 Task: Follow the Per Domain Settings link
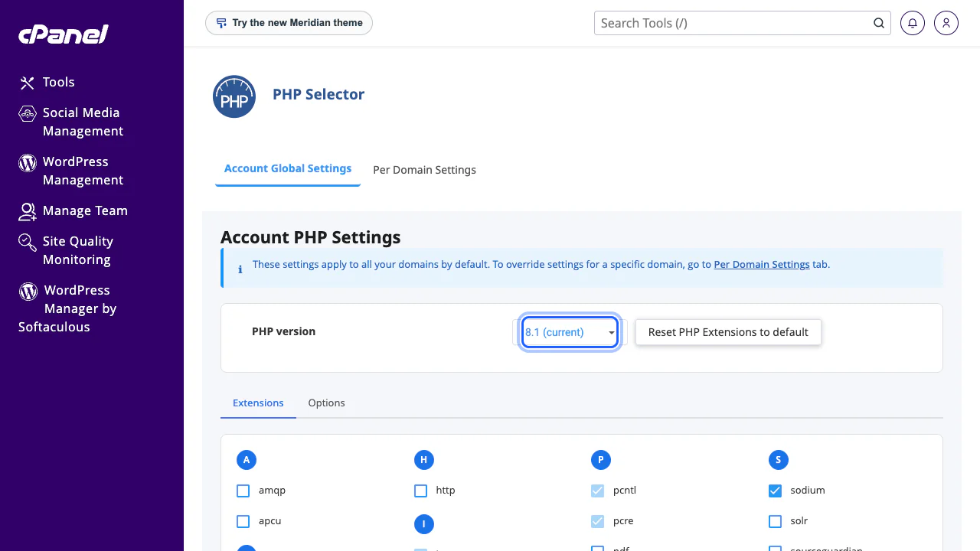point(762,265)
